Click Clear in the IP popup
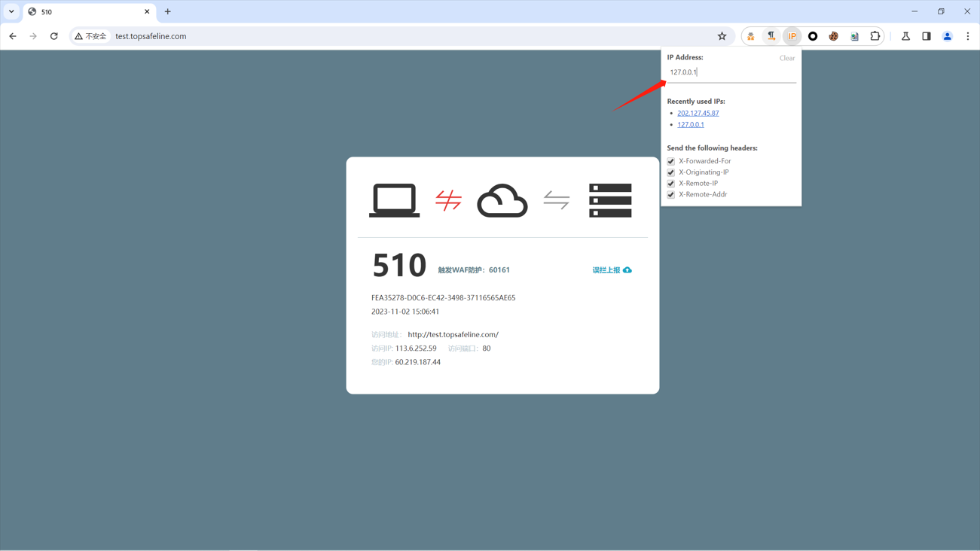Image resolution: width=980 pixels, height=551 pixels. 786,58
